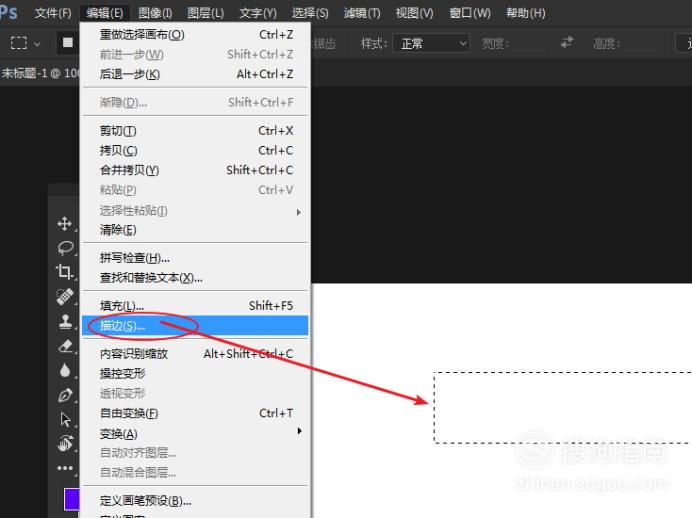The height and width of the screenshot is (518, 692).
Task: Click 填充(L)... menu entry
Action: point(122,306)
